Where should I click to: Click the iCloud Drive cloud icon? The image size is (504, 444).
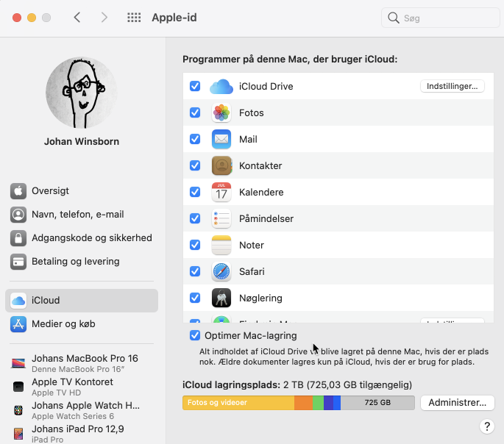click(x=221, y=86)
